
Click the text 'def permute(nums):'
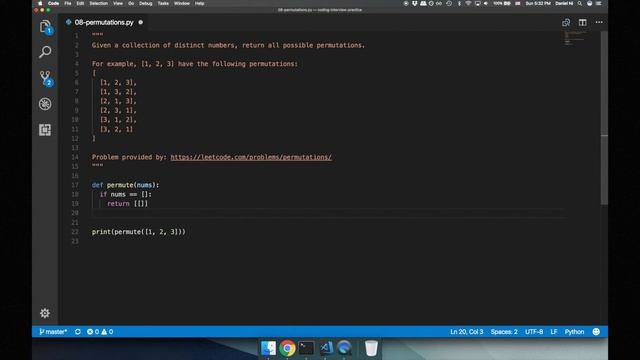click(x=125, y=185)
